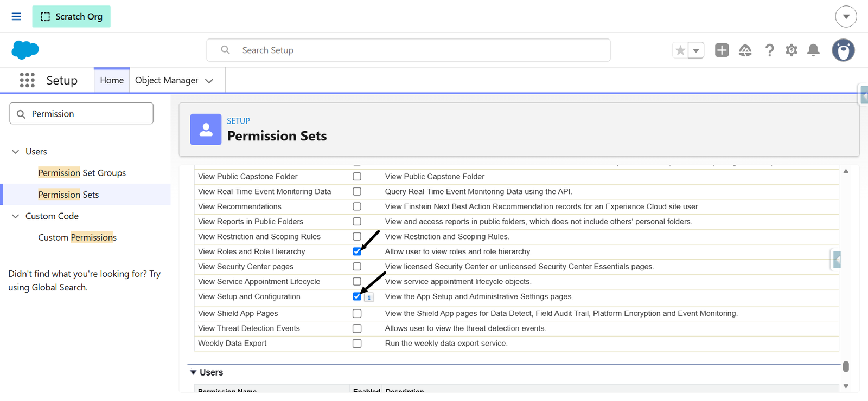Uncheck View Roles and Role Hierarchy
This screenshot has height=401, width=868.
click(357, 251)
